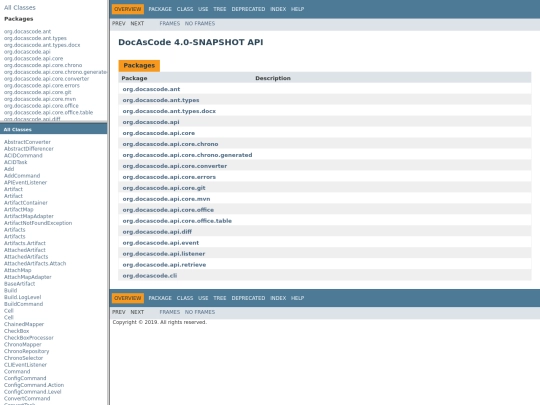Open org.docascode.api.core.errors in left packages frame
Viewport: 540px width, 405px height.
(42, 86)
